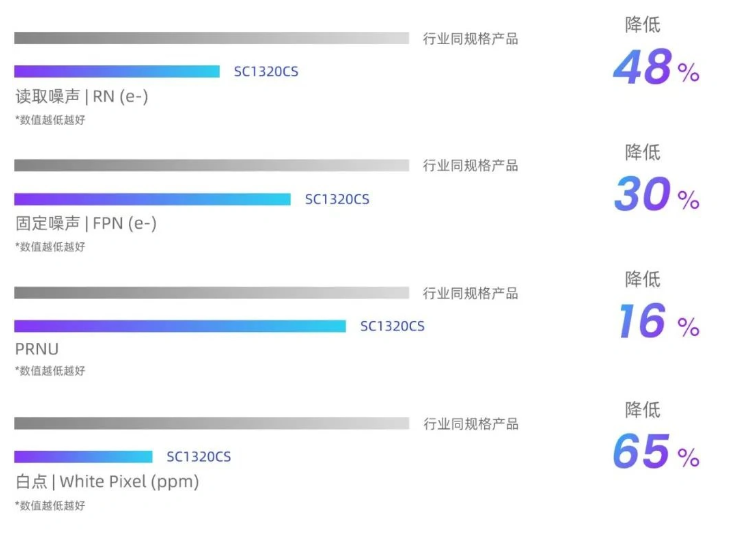This screenshot has width=737, height=542.
Task: Click the *数值越低越好 footnote under PRNU
Action: click(x=50, y=371)
